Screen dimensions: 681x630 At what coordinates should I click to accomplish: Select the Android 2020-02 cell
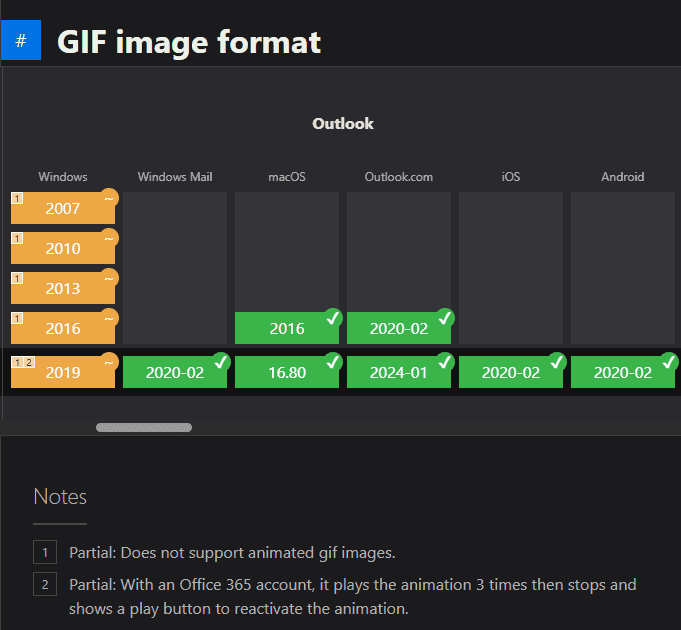(623, 372)
